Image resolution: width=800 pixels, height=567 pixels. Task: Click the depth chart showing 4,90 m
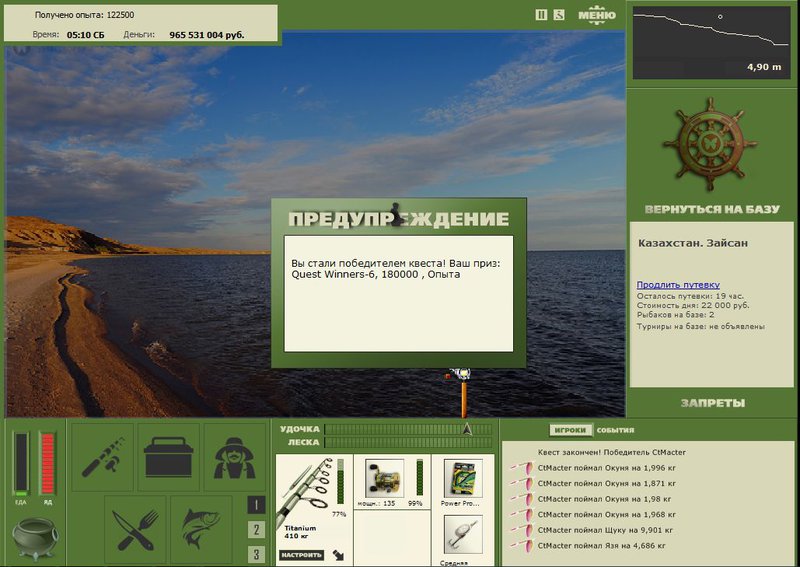click(711, 42)
